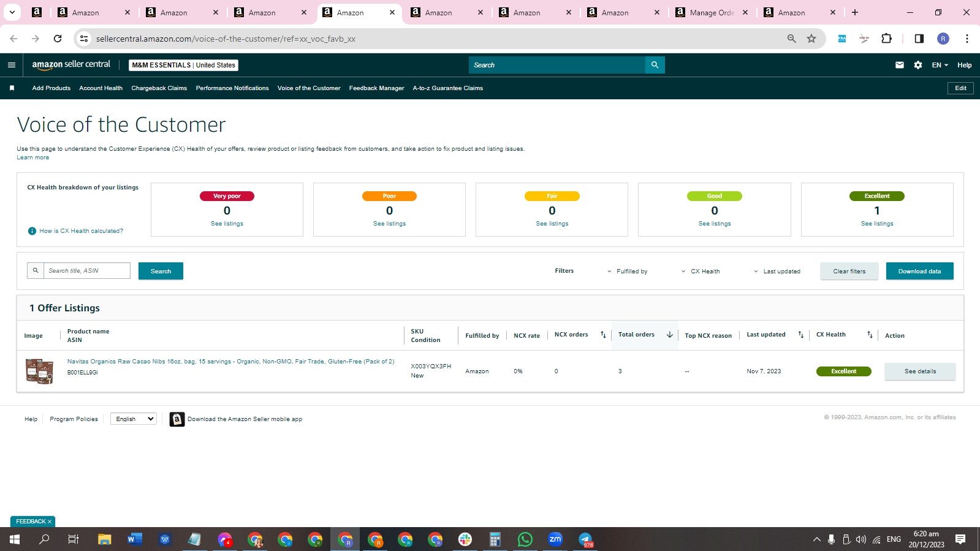Viewport: 980px width, 551px height.
Task: Open Chrome side panel icon
Action: coord(919,39)
